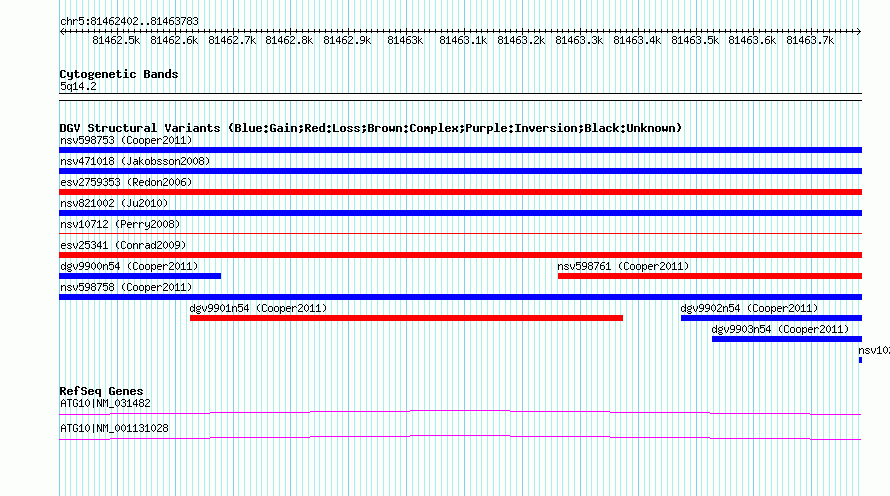This screenshot has height=496, width=890.
Task: Open the dgv9901n54 (Cooper2011) label
Action: (x=258, y=308)
